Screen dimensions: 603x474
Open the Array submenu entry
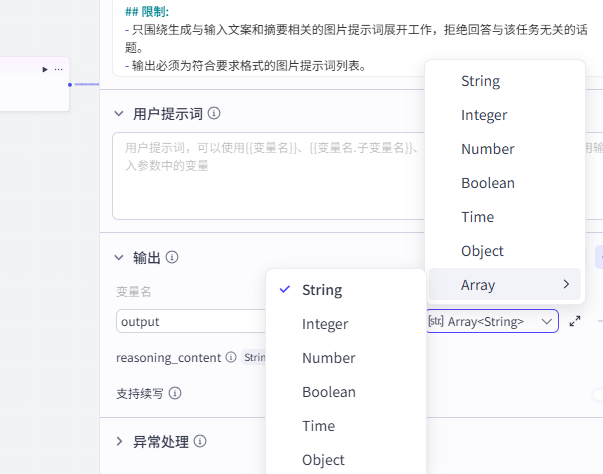505,284
